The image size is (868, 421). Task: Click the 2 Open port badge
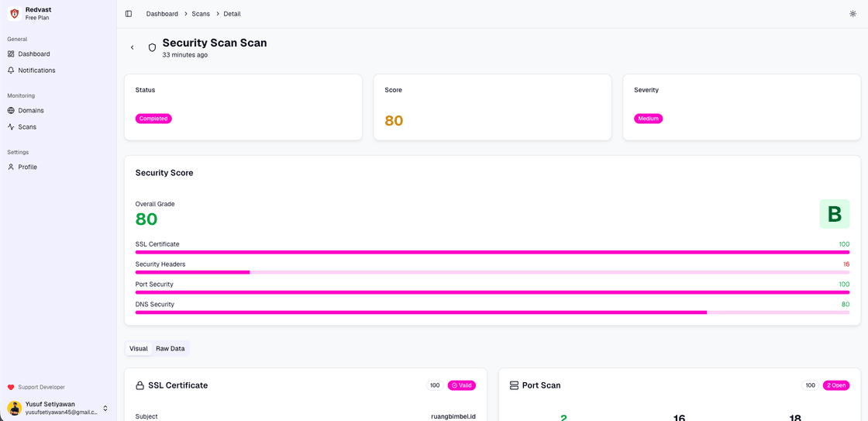(x=836, y=385)
